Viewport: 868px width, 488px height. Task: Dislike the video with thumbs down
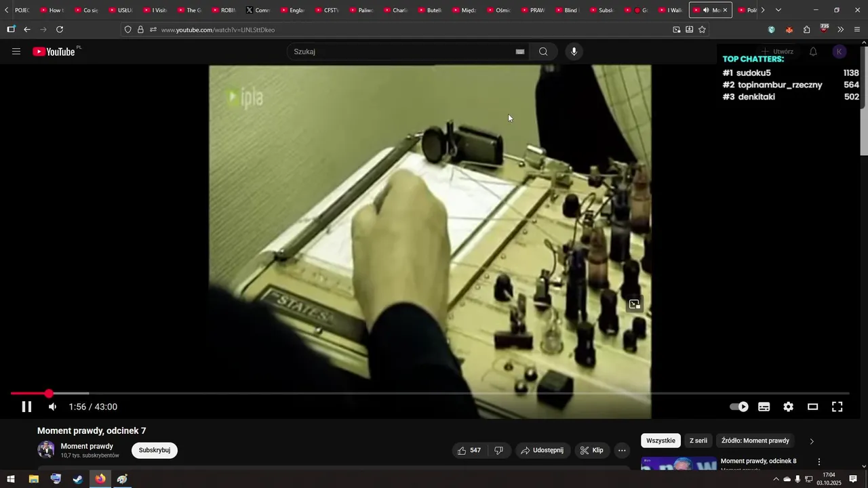(498, 450)
